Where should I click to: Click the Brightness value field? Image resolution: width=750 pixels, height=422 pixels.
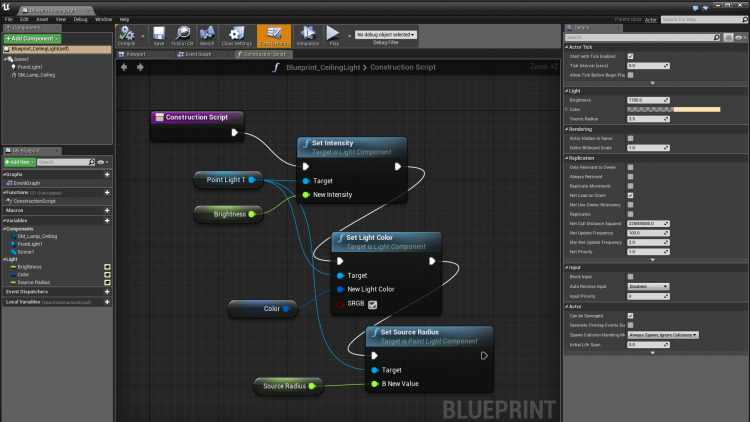(648, 100)
